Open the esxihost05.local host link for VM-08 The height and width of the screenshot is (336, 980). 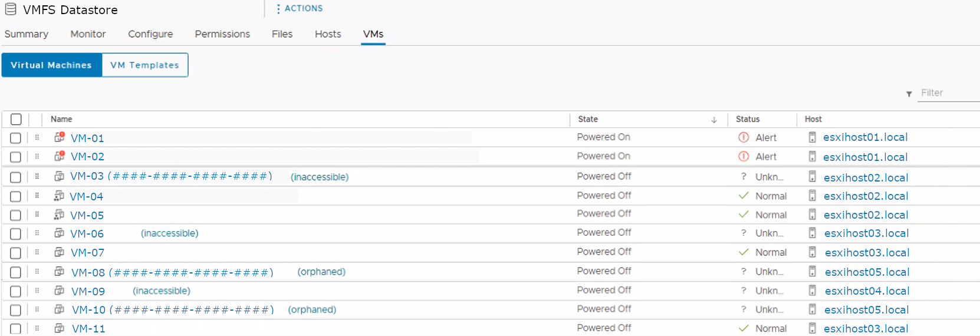(867, 272)
